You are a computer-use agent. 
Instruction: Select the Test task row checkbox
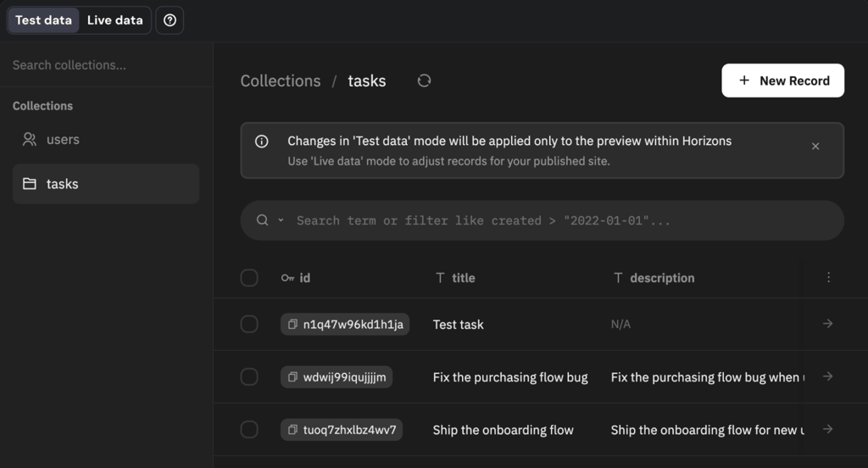249,324
